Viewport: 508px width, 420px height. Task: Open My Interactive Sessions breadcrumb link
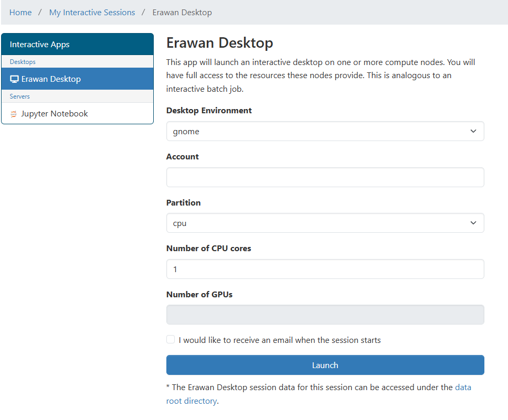[92, 12]
